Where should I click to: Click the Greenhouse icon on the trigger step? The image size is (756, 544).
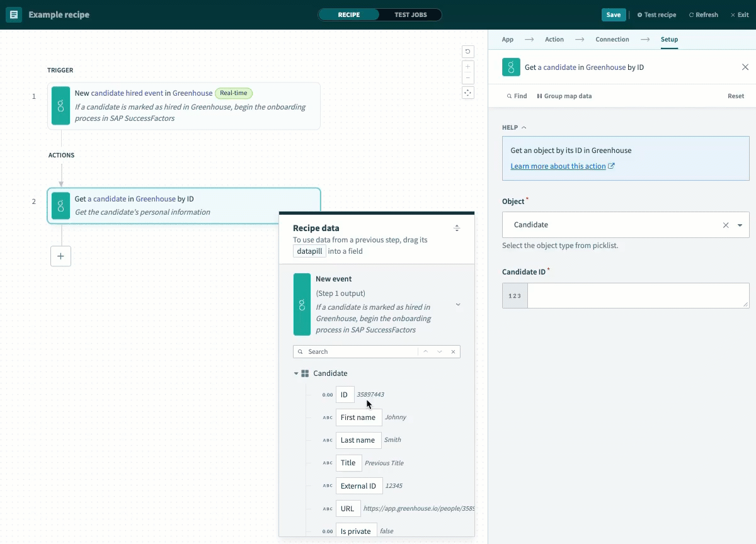60,106
